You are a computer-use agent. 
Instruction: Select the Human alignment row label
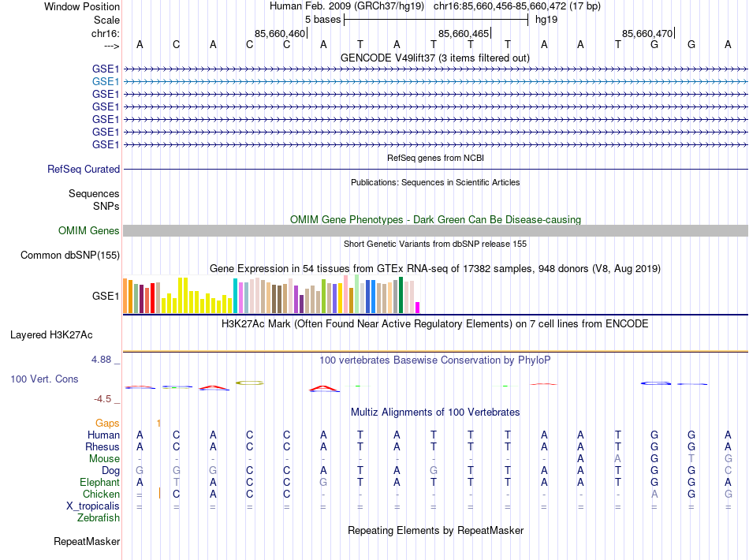[103, 435]
